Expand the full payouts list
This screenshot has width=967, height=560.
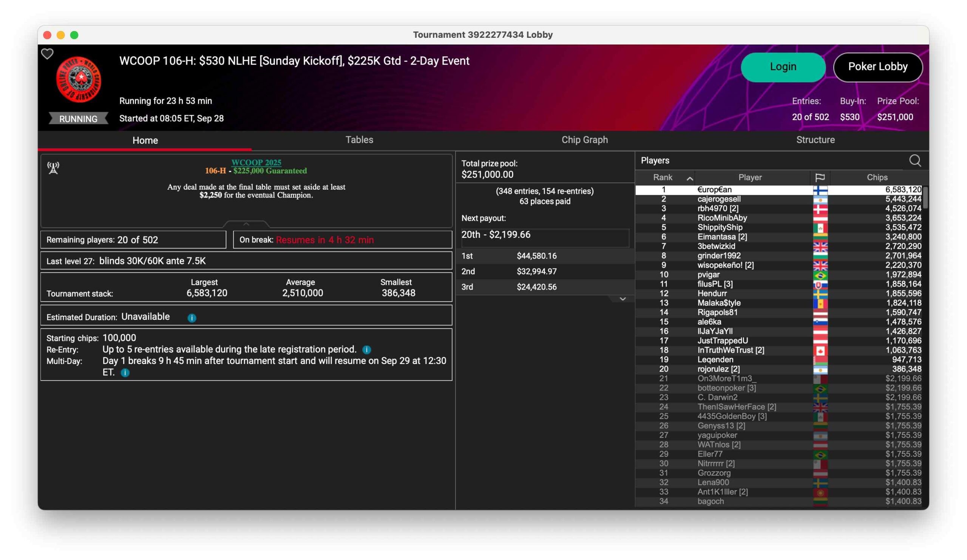[623, 299]
